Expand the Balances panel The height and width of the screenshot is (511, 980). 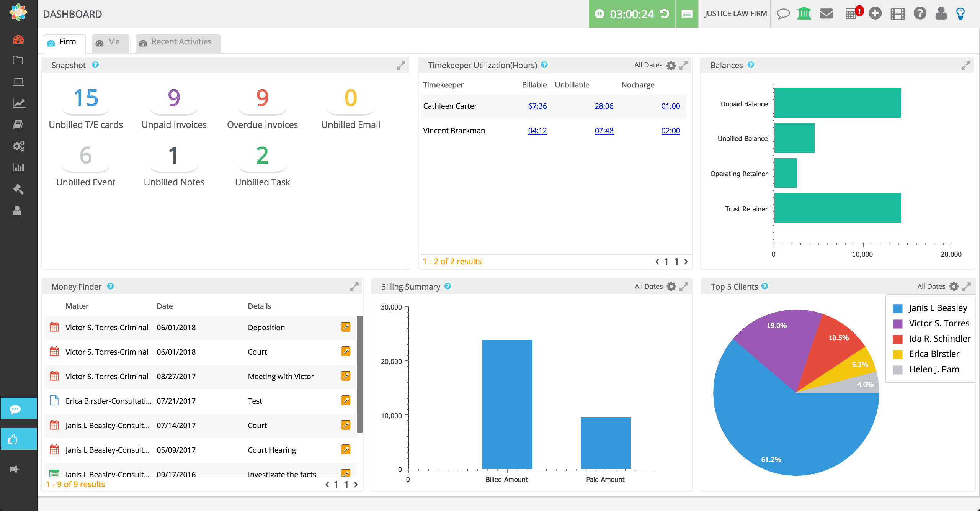pyautogui.click(x=965, y=66)
